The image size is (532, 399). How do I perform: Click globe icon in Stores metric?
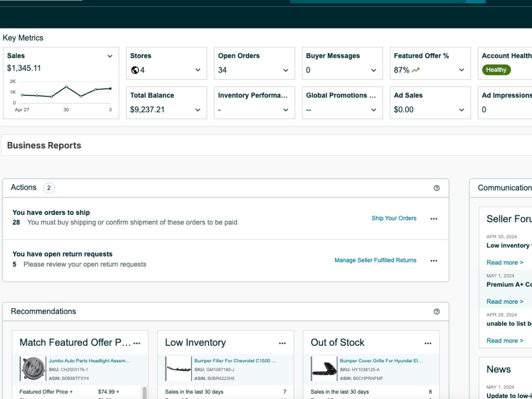pos(135,70)
